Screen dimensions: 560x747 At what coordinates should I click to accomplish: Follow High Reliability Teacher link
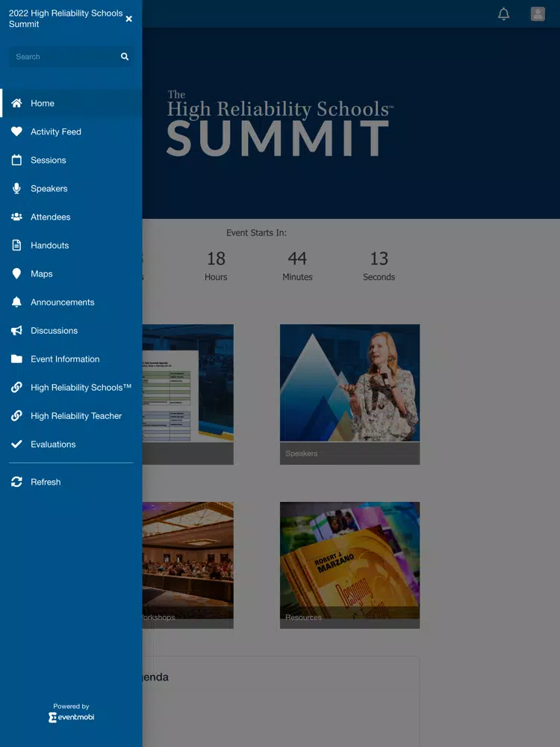[72, 416]
